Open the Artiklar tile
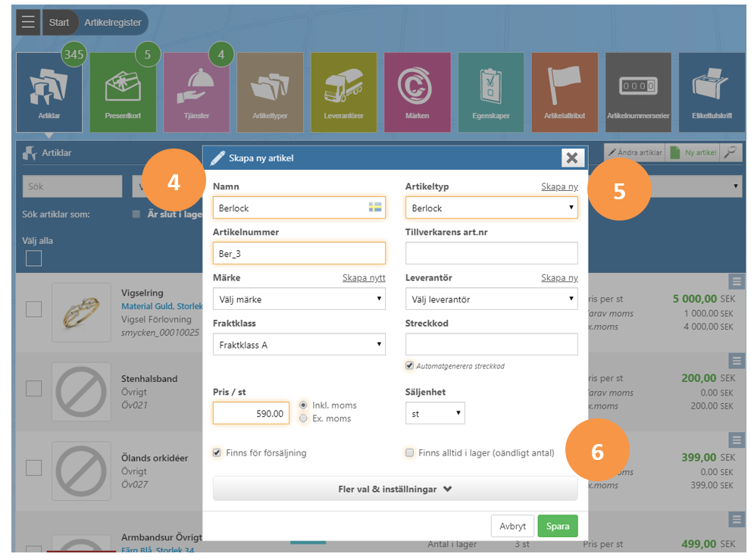754x560 pixels. coord(49,92)
